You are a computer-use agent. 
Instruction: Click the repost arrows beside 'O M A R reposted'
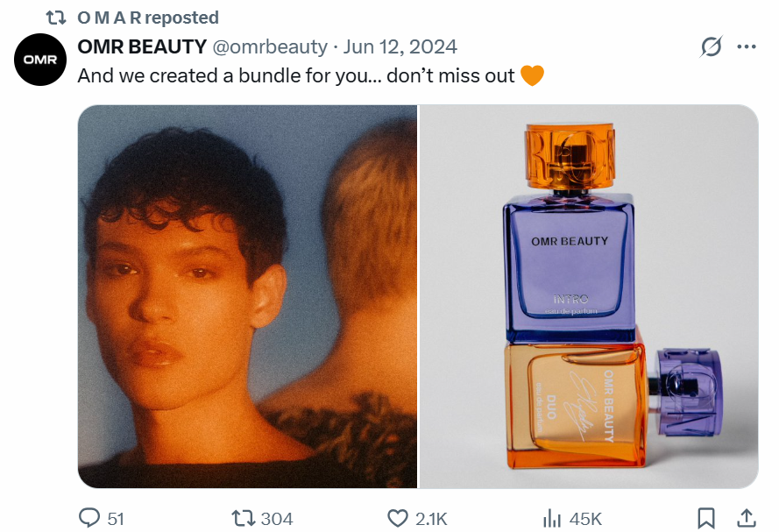[x=56, y=18]
